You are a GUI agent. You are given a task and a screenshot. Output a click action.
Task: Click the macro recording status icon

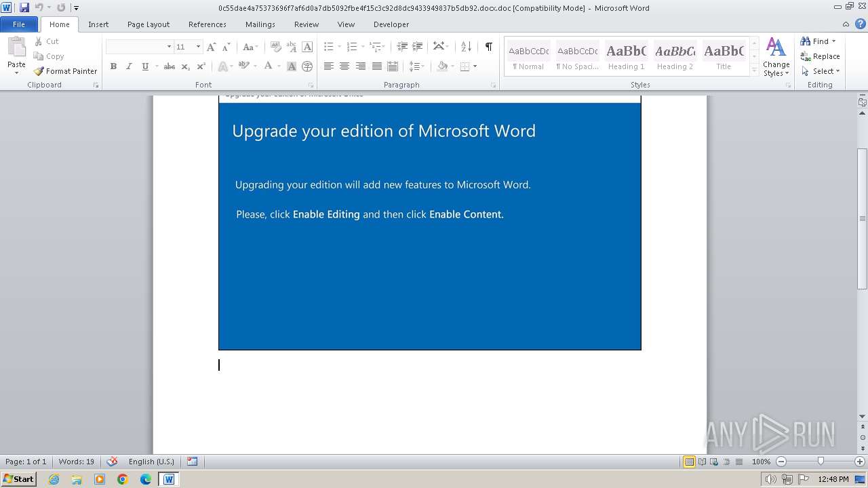tap(192, 462)
